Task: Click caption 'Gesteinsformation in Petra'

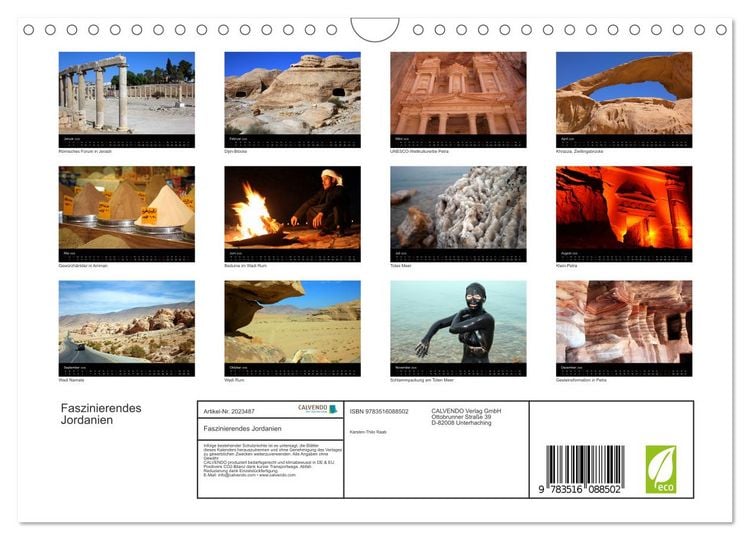Action: point(581,380)
